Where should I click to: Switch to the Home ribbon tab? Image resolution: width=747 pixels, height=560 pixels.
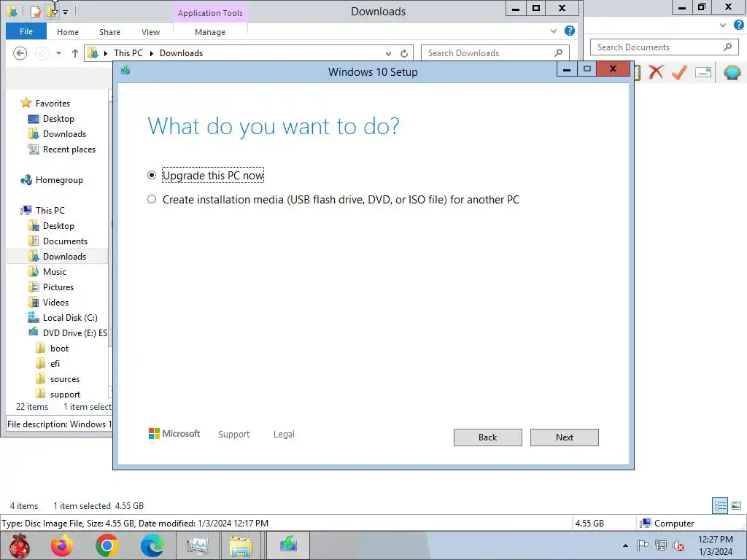click(x=68, y=32)
